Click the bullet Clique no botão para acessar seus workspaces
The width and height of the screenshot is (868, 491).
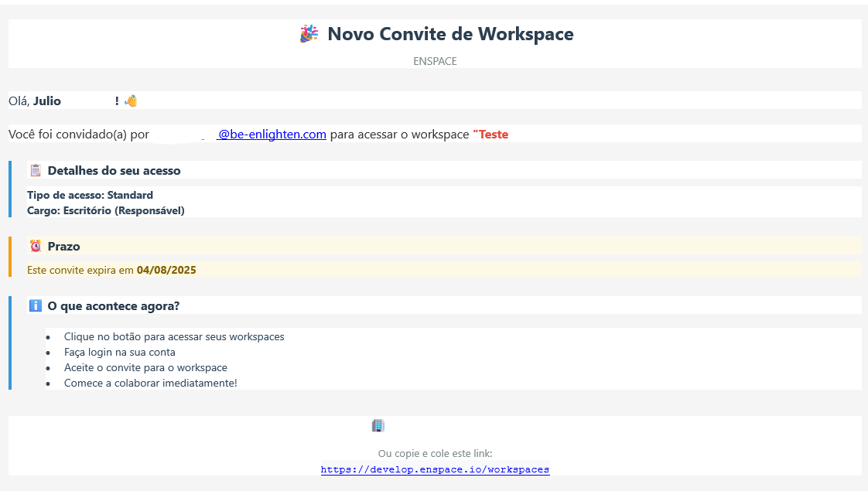[174, 336]
